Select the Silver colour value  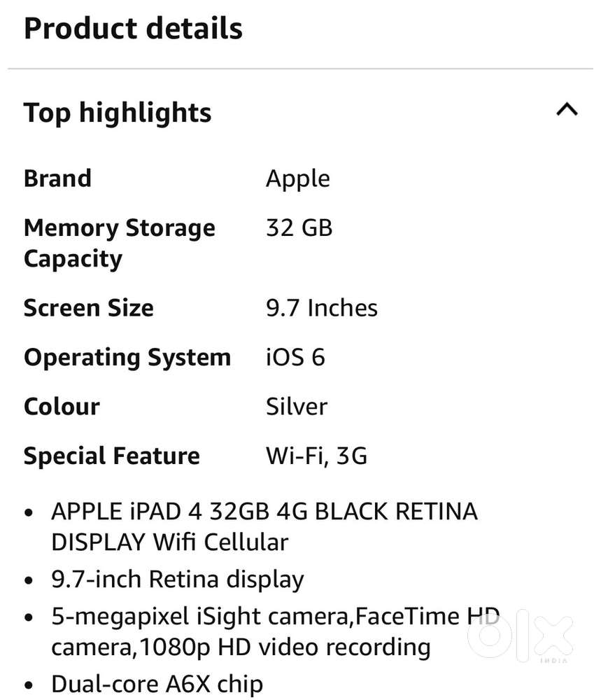[x=296, y=407]
